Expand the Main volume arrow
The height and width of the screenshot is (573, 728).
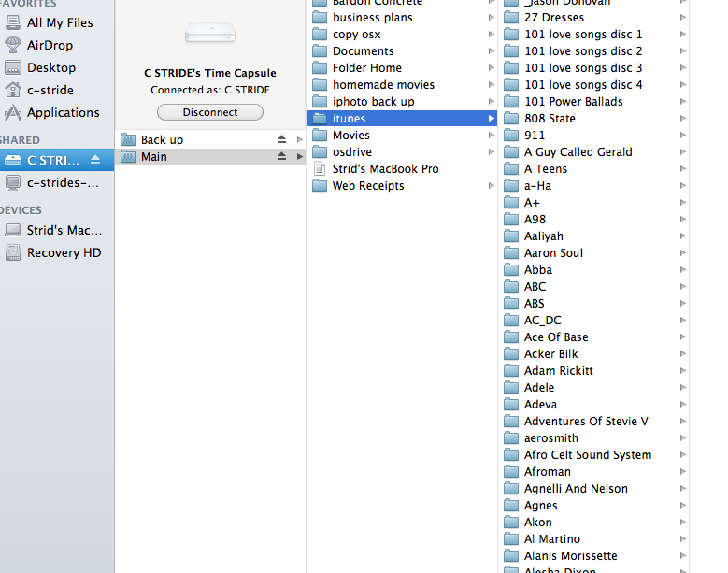coord(300,156)
